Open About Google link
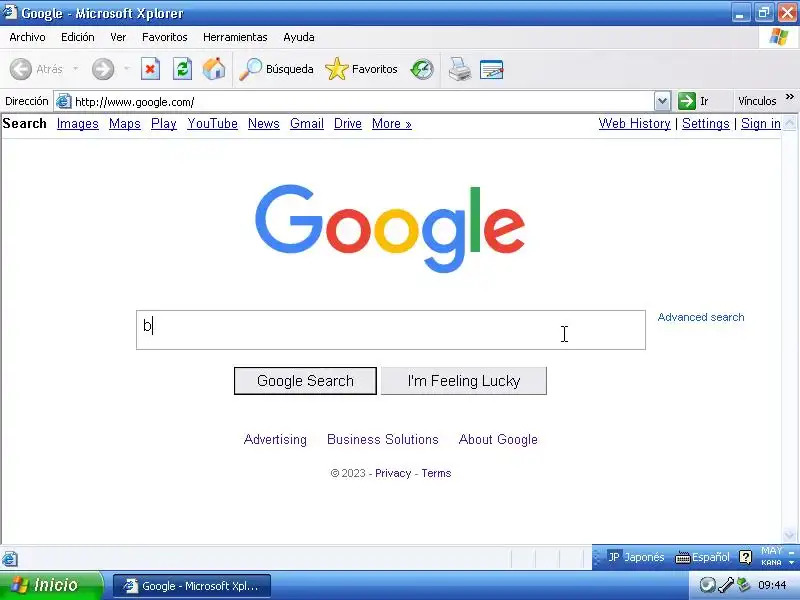The height and width of the screenshot is (600, 800). (498, 439)
